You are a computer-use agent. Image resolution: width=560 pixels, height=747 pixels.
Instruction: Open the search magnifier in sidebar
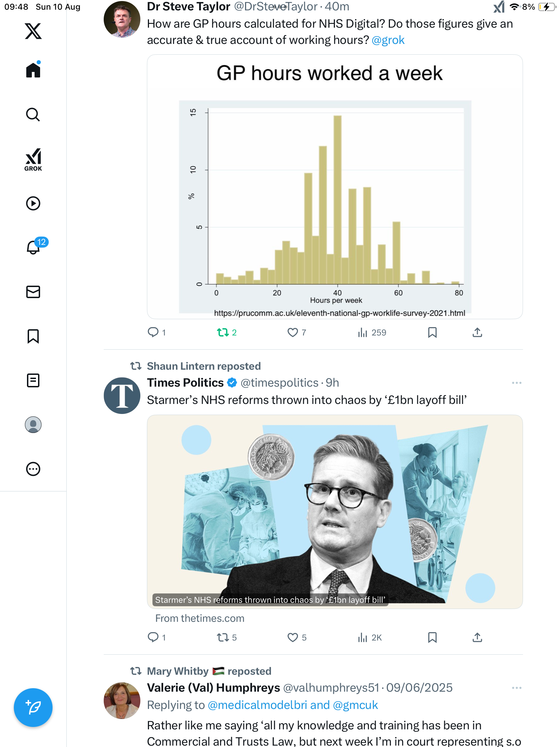click(x=33, y=115)
